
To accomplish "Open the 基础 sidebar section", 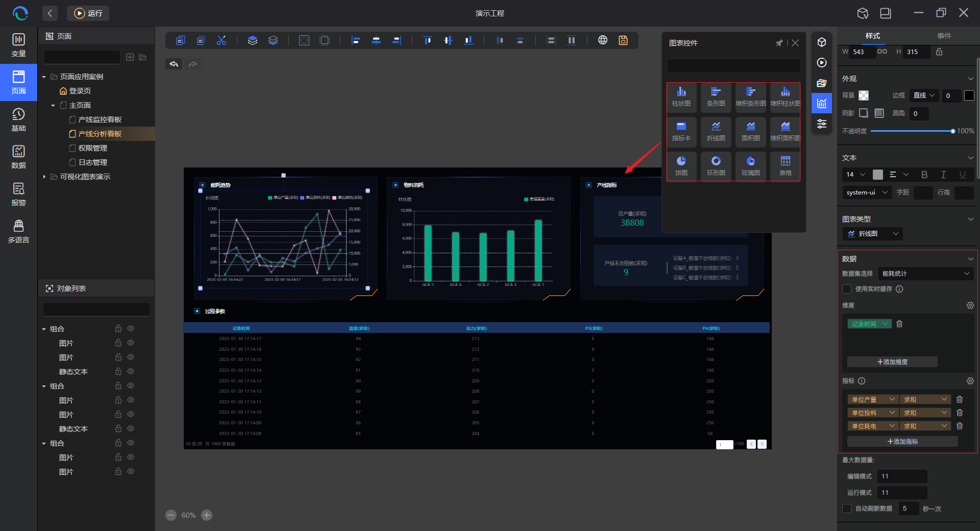I will click(18, 119).
